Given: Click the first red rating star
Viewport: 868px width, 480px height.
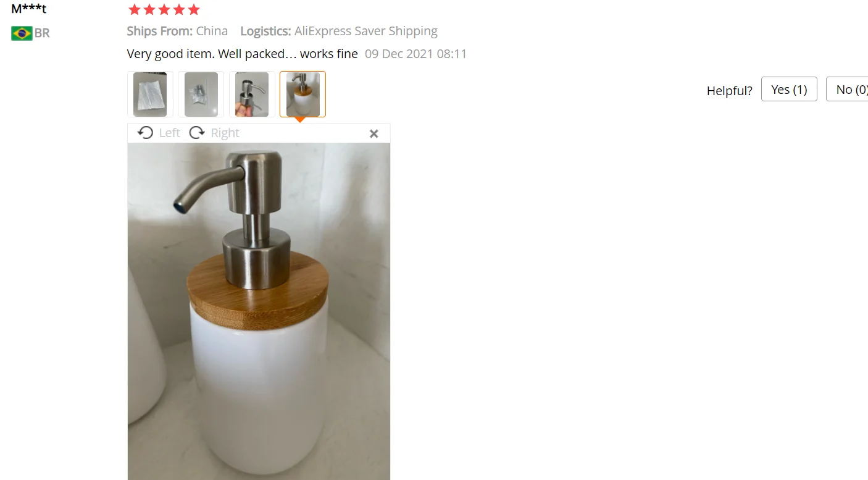Looking at the screenshot, I should [134, 9].
